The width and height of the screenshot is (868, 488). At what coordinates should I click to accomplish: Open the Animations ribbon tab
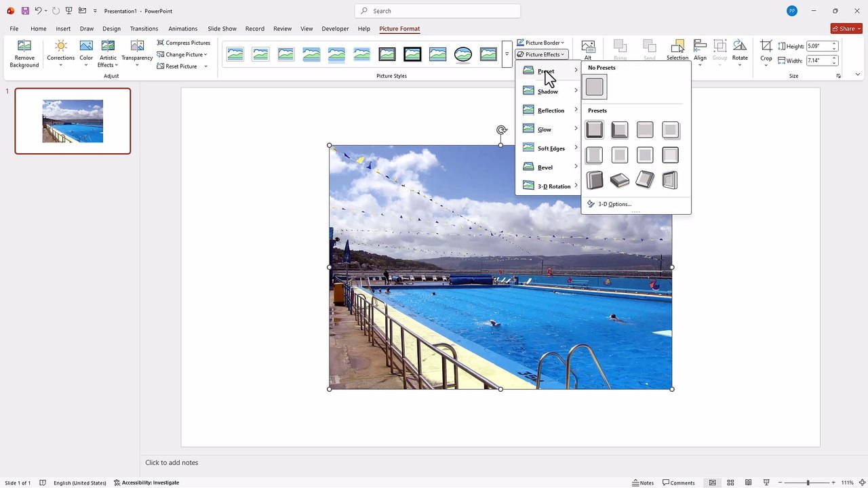click(x=183, y=28)
